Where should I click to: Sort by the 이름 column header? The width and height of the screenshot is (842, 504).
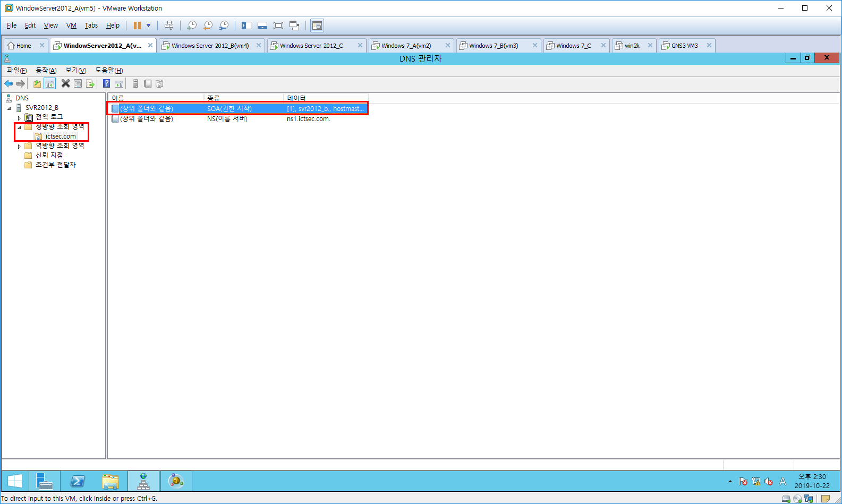[x=156, y=98]
